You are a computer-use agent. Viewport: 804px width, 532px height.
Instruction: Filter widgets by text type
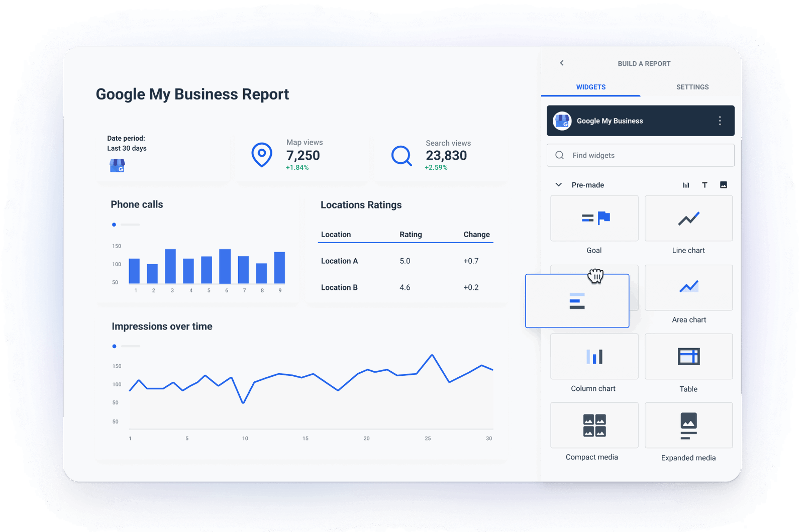705,185
